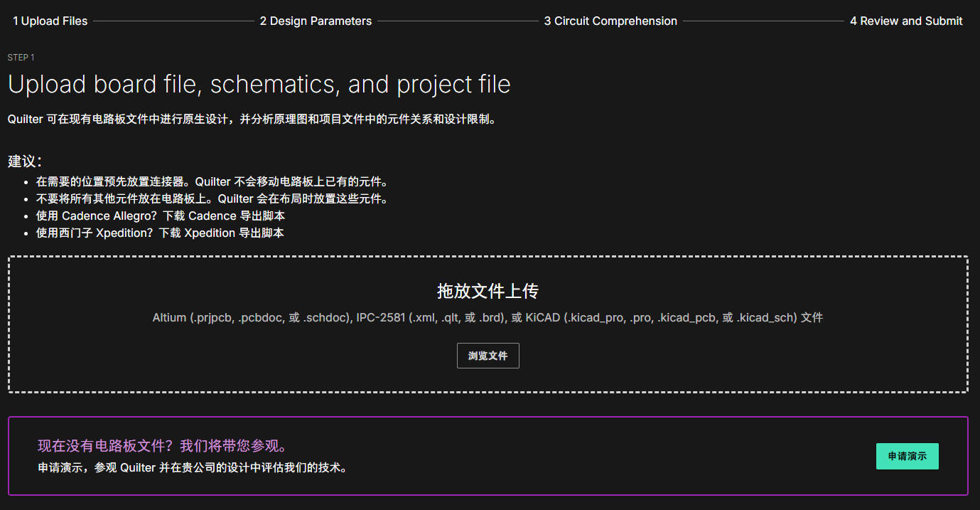
Task: Open step 2 Design Parameters
Action: click(x=316, y=21)
